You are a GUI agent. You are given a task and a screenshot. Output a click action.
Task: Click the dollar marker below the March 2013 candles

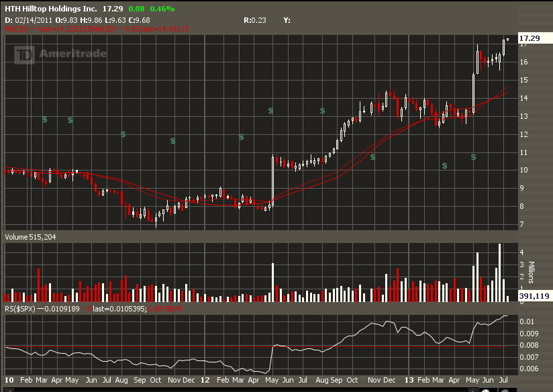pyautogui.click(x=445, y=165)
